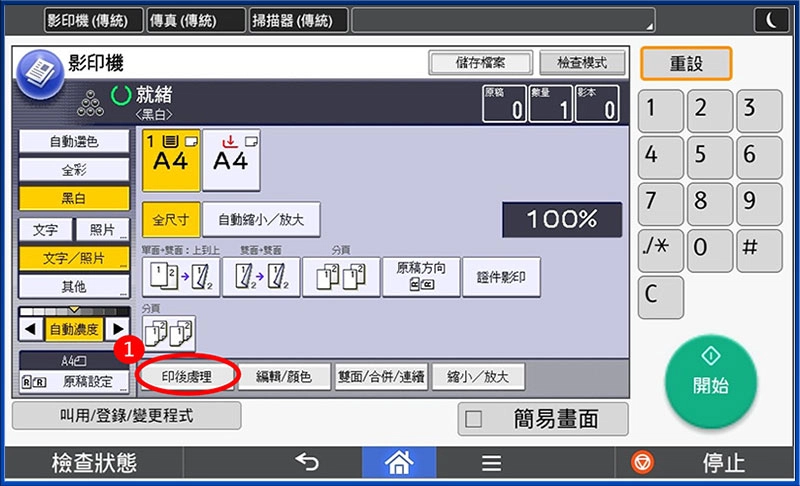Open 雙面/合併/連續 menu
Image resolution: width=800 pixels, height=486 pixels.
[381, 377]
